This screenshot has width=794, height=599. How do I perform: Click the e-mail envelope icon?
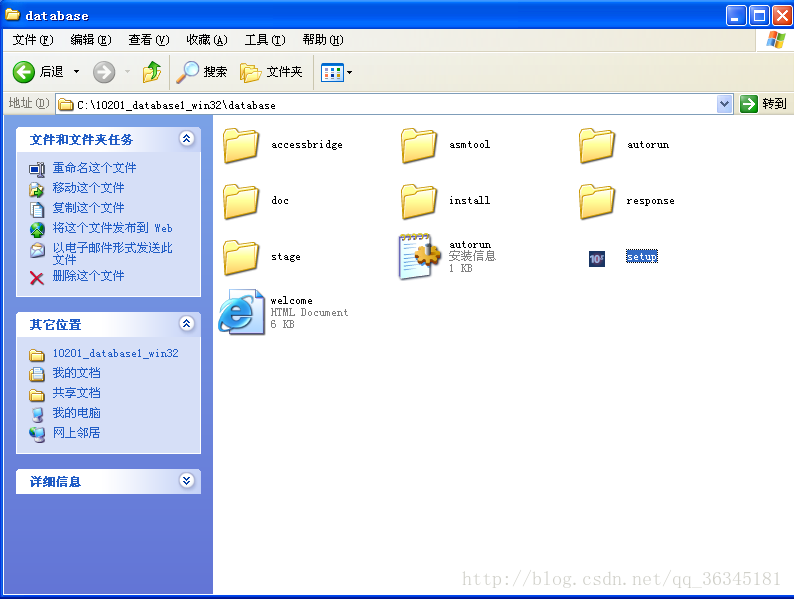pos(36,250)
